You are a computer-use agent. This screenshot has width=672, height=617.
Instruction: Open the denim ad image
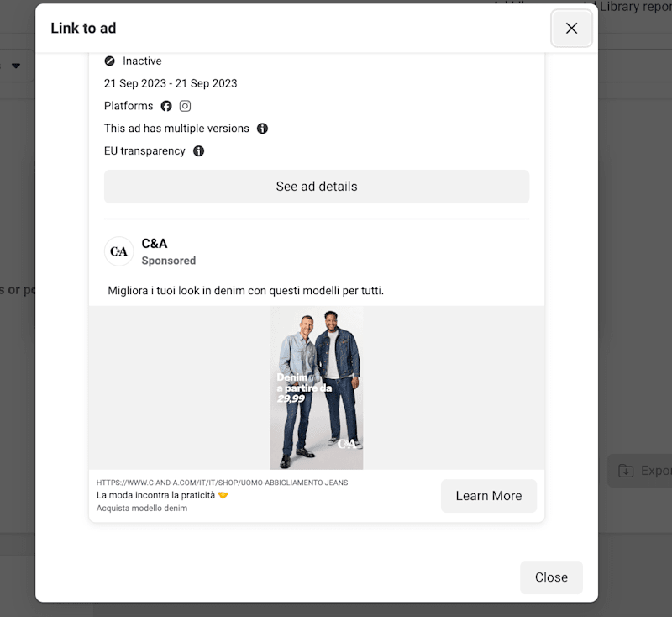317,388
